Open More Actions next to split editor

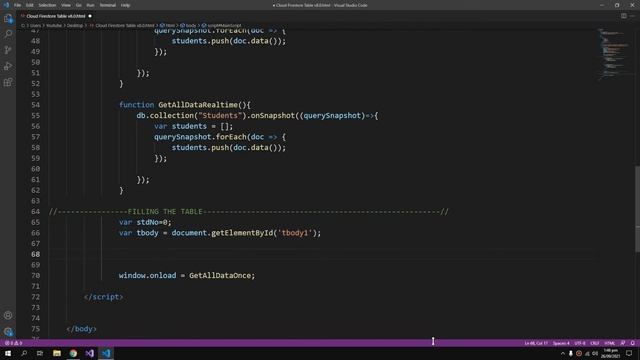pyautogui.click(x=633, y=16)
